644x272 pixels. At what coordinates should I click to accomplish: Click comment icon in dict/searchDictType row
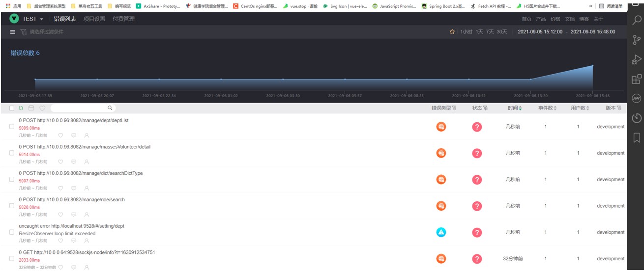click(x=74, y=188)
